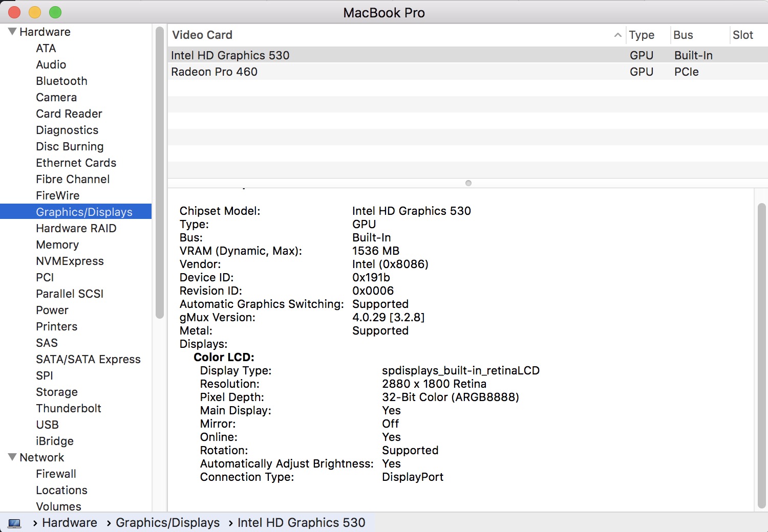
Task: Open Camera hardware info
Action: (x=56, y=97)
